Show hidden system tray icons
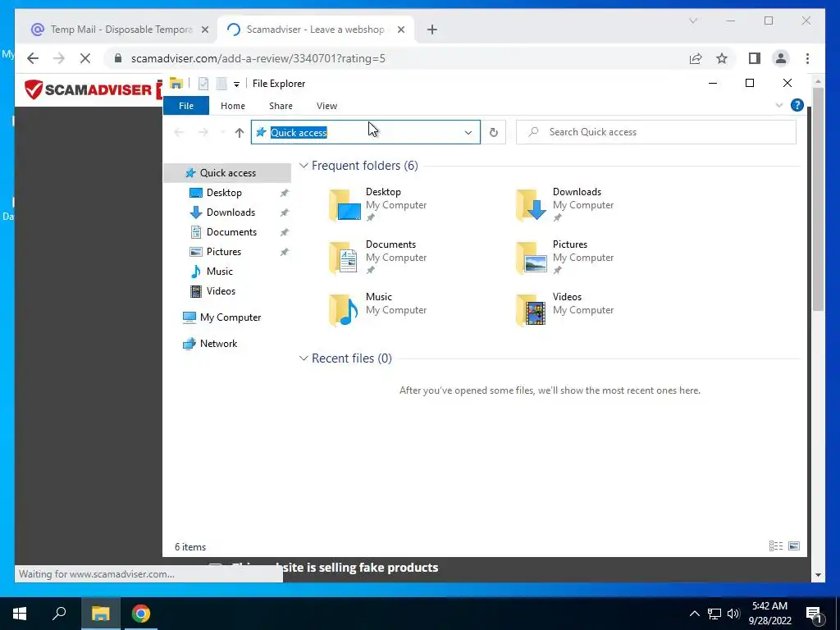Image resolution: width=840 pixels, height=630 pixels. click(694, 614)
